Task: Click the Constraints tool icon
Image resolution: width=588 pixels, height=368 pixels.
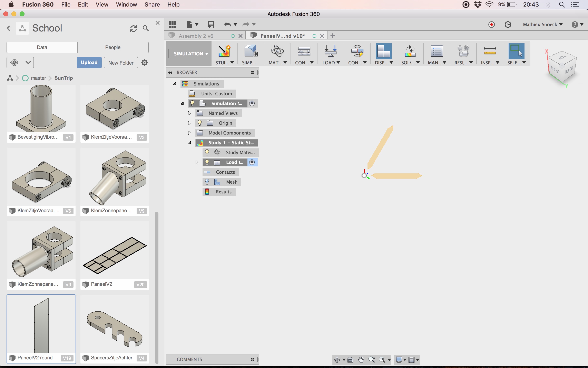Action: 304,51
